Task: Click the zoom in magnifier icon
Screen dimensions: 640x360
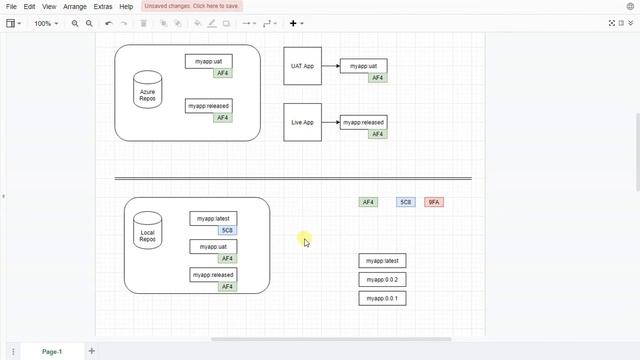Action: click(x=75, y=24)
